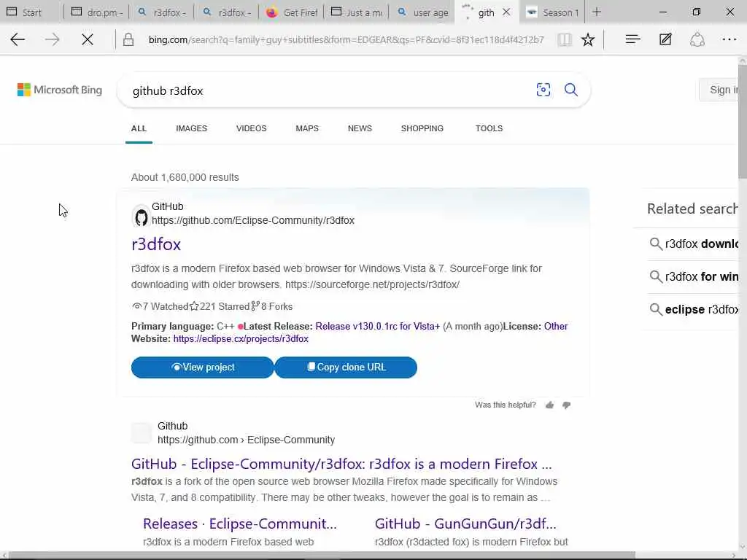Click the Bing search magnifier button
The height and width of the screenshot is (560, 747).
click(x=570, y=90)
